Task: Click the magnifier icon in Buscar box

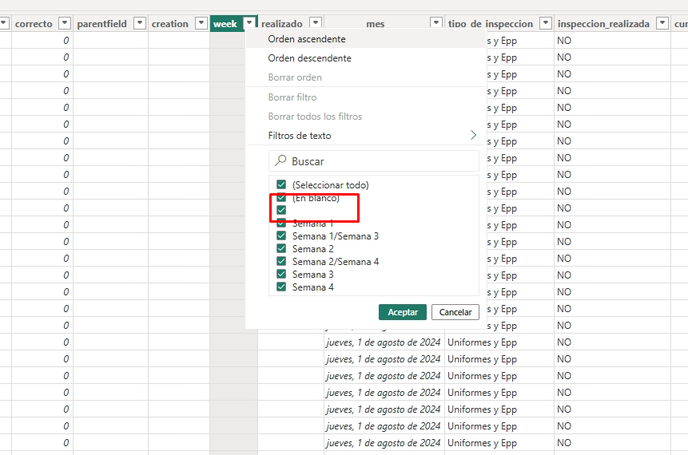Action: point(282,160)
